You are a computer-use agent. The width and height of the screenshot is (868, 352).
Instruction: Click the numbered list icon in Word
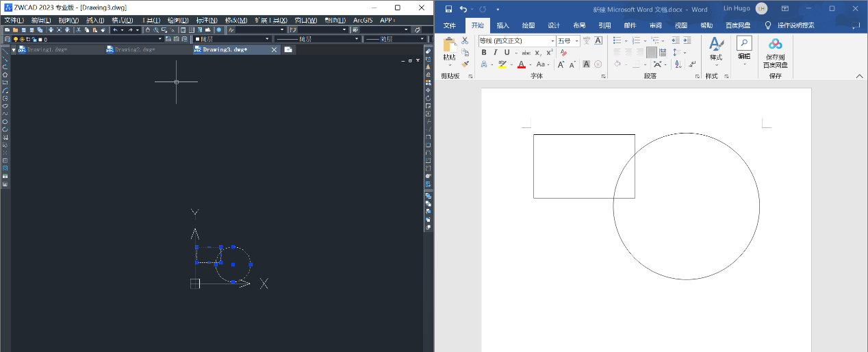(637, 40)
